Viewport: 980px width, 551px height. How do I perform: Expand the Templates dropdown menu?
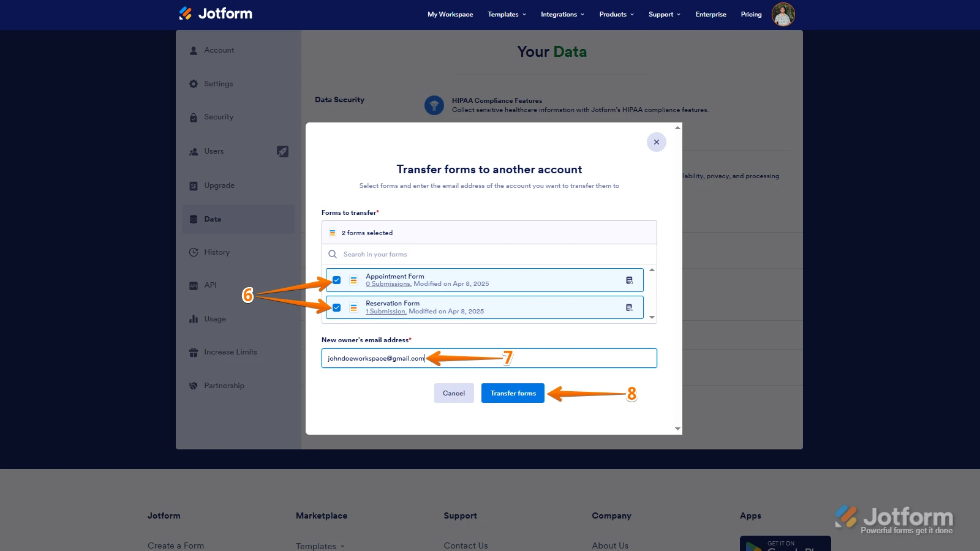pos(507,14)
